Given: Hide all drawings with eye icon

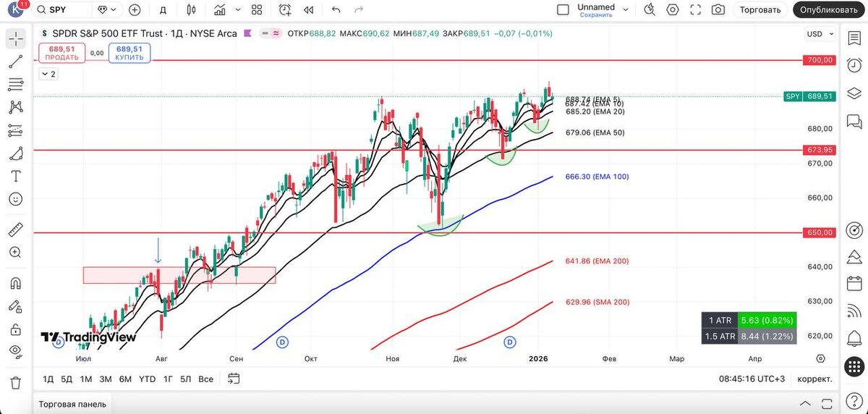Looking at the screenshot, I should click(15, 352).
